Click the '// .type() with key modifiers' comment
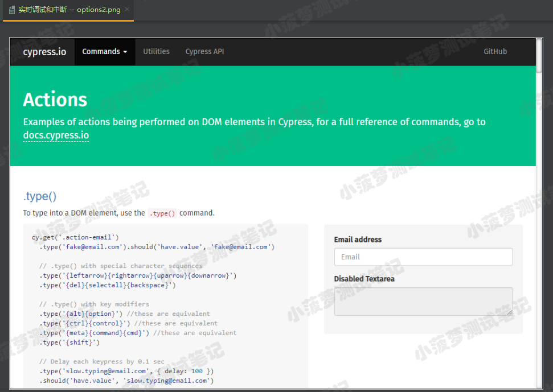 tap(94, 304)
